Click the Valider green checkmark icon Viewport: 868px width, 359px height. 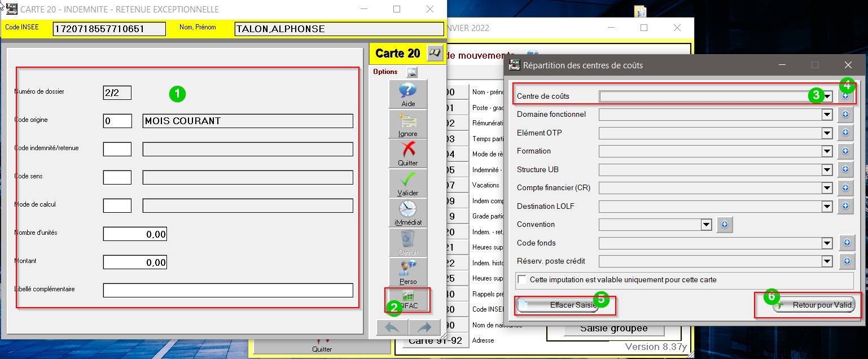pyautogui.click(x=408, y=183)
